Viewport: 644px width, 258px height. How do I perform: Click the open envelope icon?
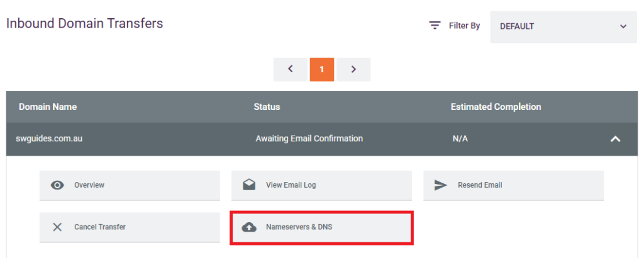[249, 185]
